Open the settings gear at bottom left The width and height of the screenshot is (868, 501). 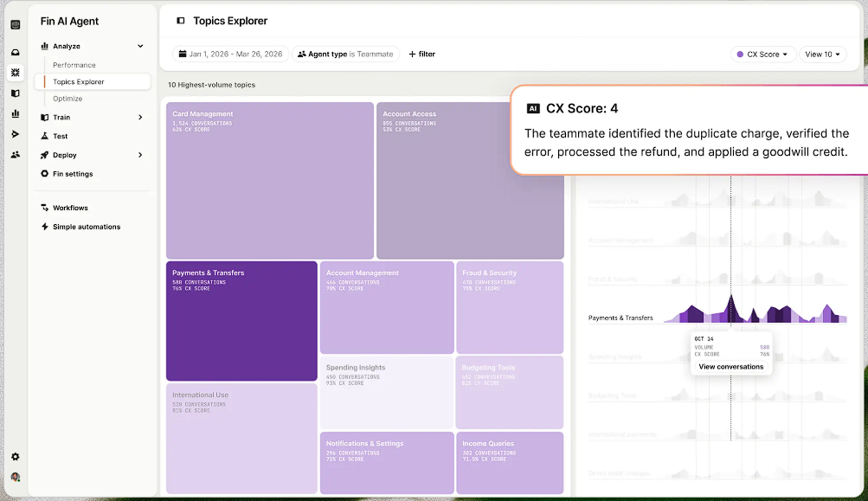pos(15,457)
